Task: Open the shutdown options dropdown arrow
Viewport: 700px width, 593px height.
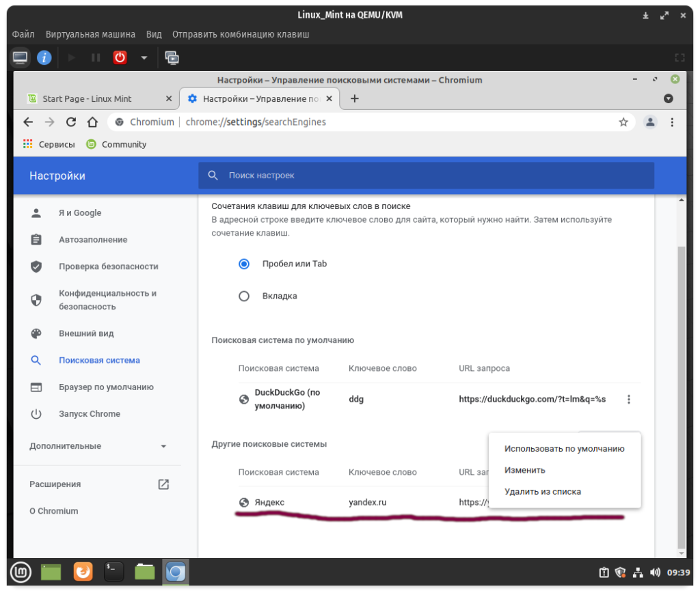Action: click(x=144, y=58)
